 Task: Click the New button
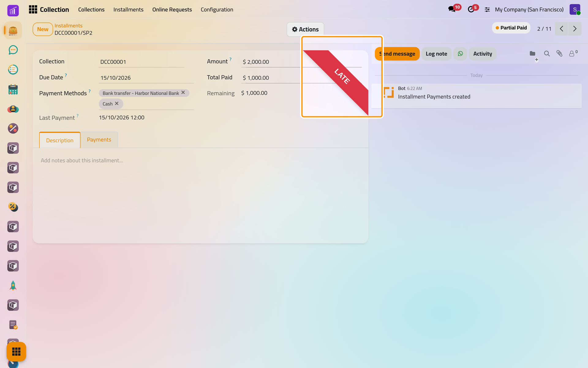(x=43, y=29)
